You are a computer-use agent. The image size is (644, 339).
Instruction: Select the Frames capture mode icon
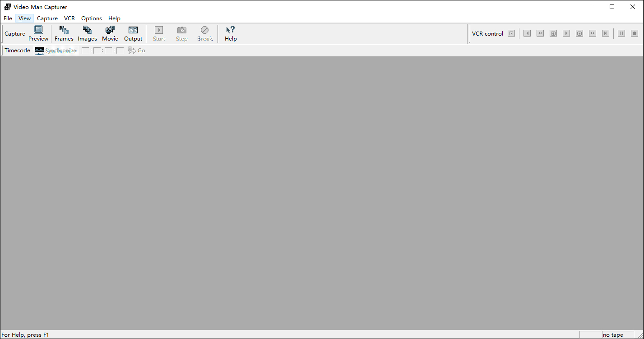pyautogui.click(x=64, y=30)
